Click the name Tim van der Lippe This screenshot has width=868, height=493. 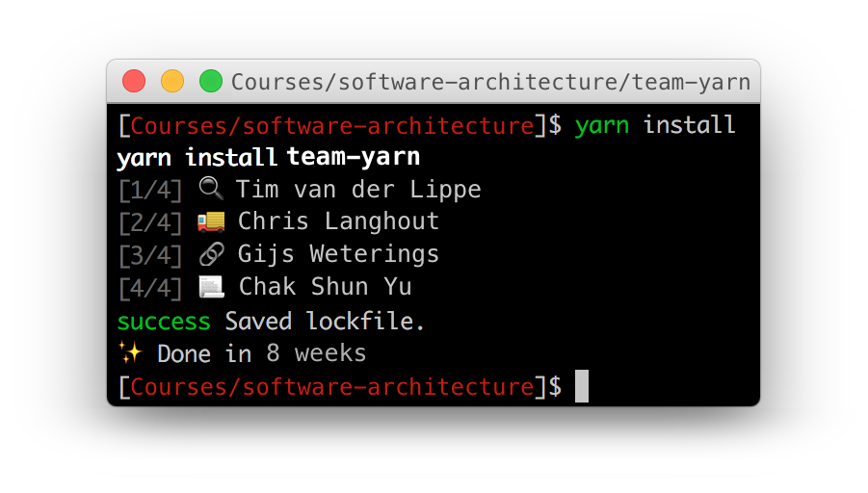(358, 190)
